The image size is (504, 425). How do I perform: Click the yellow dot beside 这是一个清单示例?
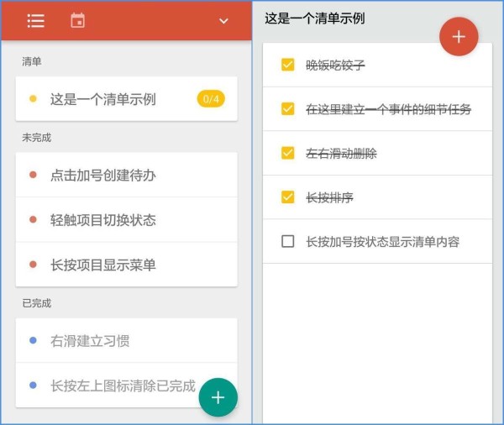pyautogui.click(x=33, y=99)
